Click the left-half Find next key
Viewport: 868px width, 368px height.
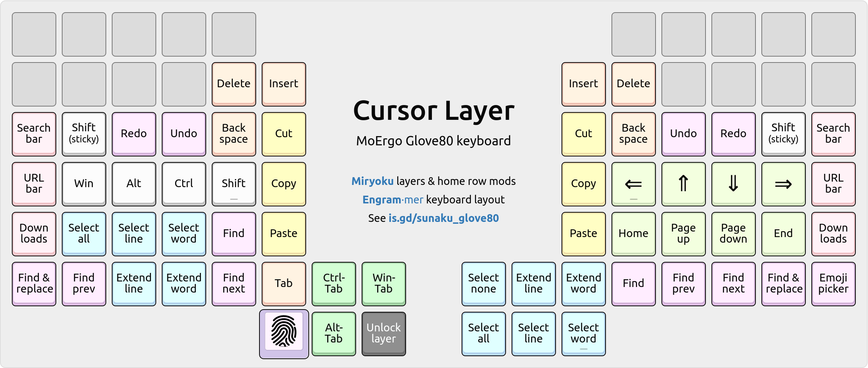[234, 284]
